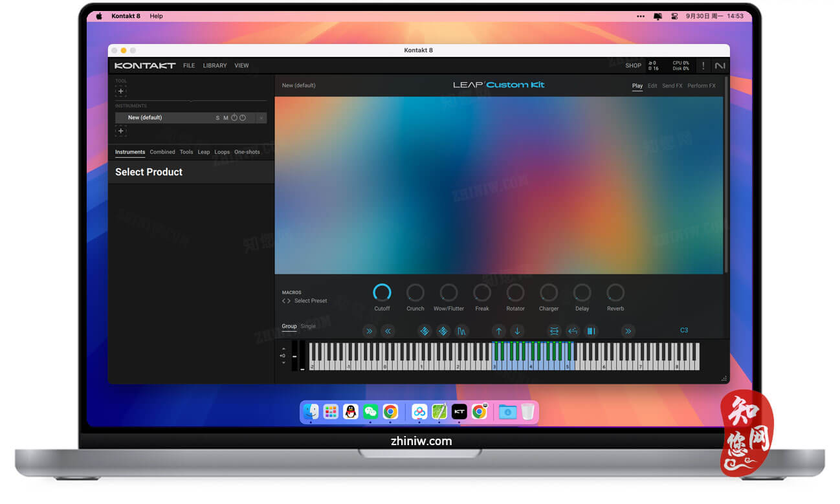
Task: Open the FILE menu in Kontakt
Action: 189,65
